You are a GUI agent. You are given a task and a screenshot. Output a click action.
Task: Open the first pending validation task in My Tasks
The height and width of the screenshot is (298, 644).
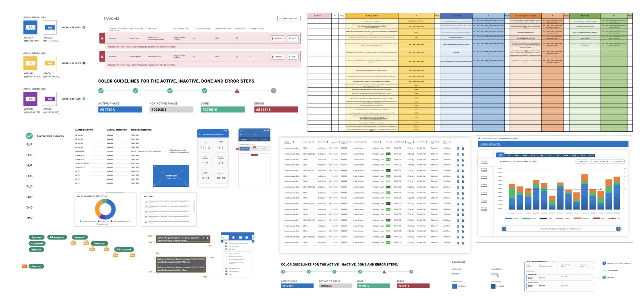[x=169, y=201]
